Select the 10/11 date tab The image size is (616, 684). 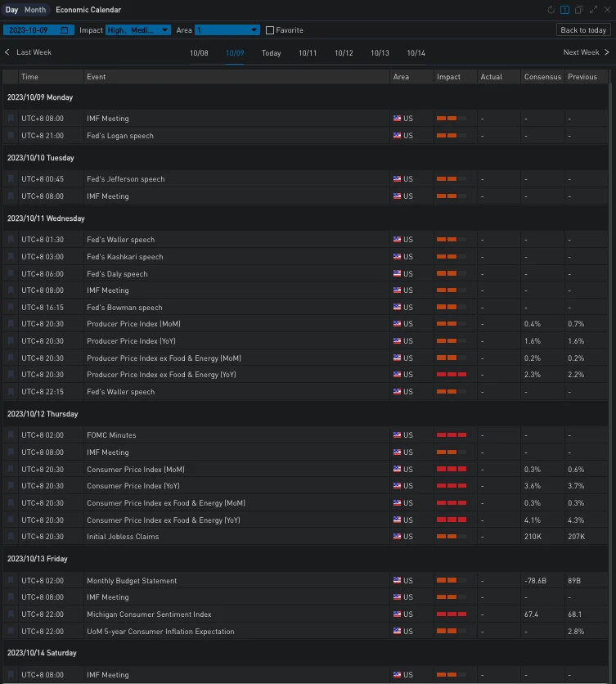(308, 53)
